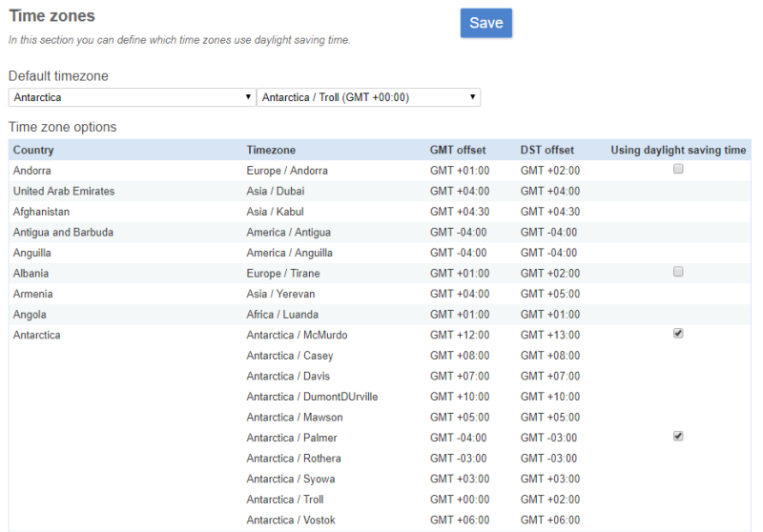Select the Africa / Luanda timezone cell
The image size is (763, 532).
tap(282, 315)
